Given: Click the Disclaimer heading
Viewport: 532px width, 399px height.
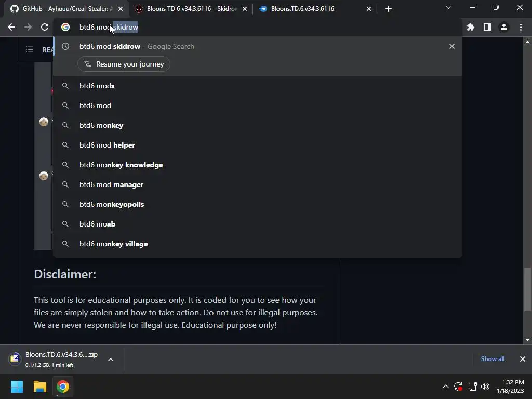Looking at the screenshot, I should [65, 274].
